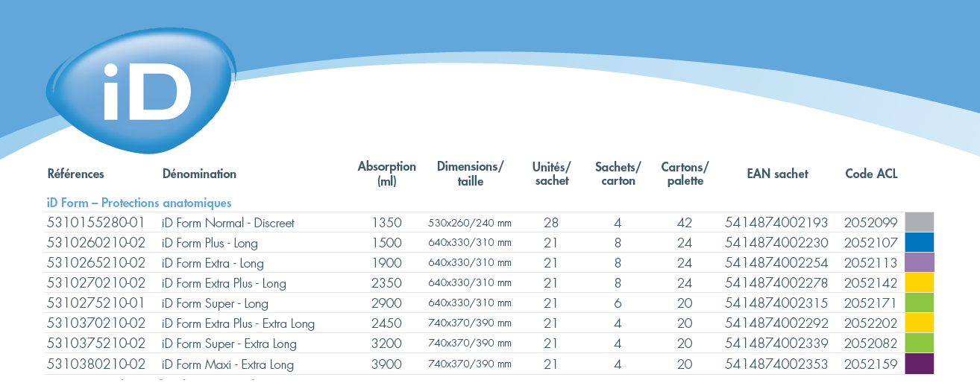This screenshot has height=386, width=980.
Task: Select absorption value 2900
Action: (x=387, y=303)
